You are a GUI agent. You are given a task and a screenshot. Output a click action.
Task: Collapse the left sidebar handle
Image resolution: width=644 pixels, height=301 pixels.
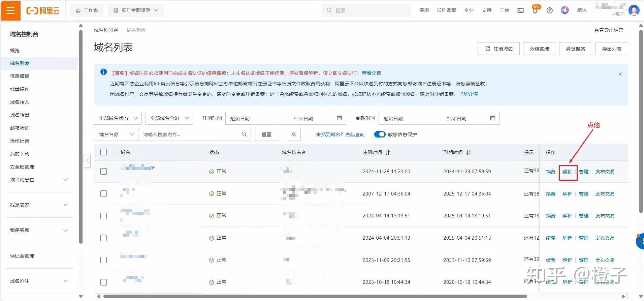[x=88, y=161]
